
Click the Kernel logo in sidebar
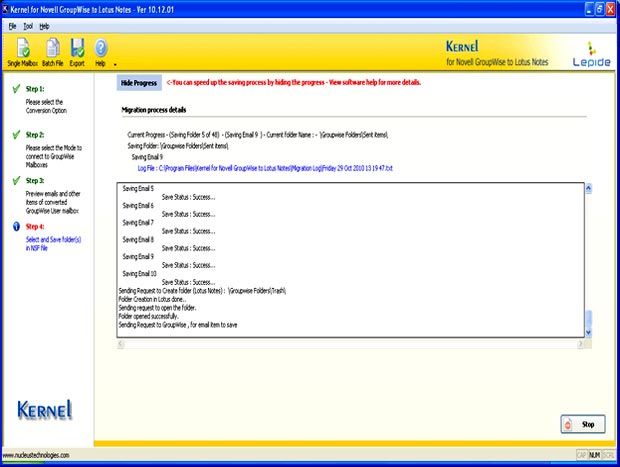(x=45, y=409)
